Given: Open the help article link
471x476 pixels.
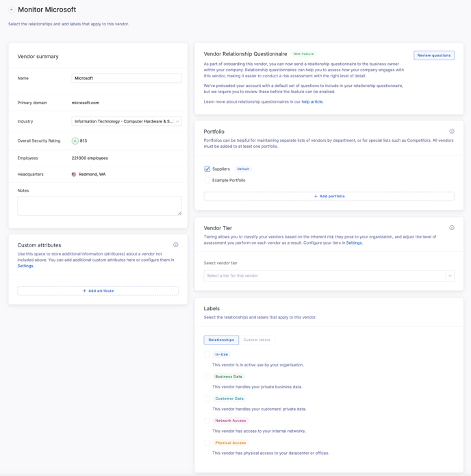Looking at the screenshot, I should (312, 102).
